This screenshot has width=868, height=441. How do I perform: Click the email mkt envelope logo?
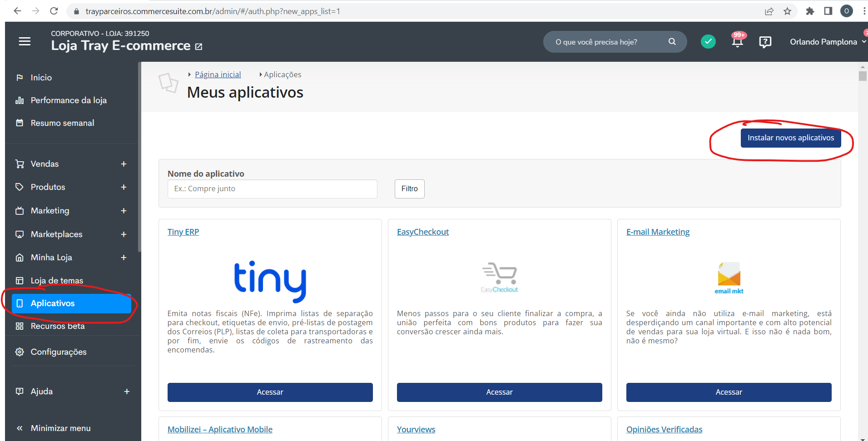click(x=729, y=278)
